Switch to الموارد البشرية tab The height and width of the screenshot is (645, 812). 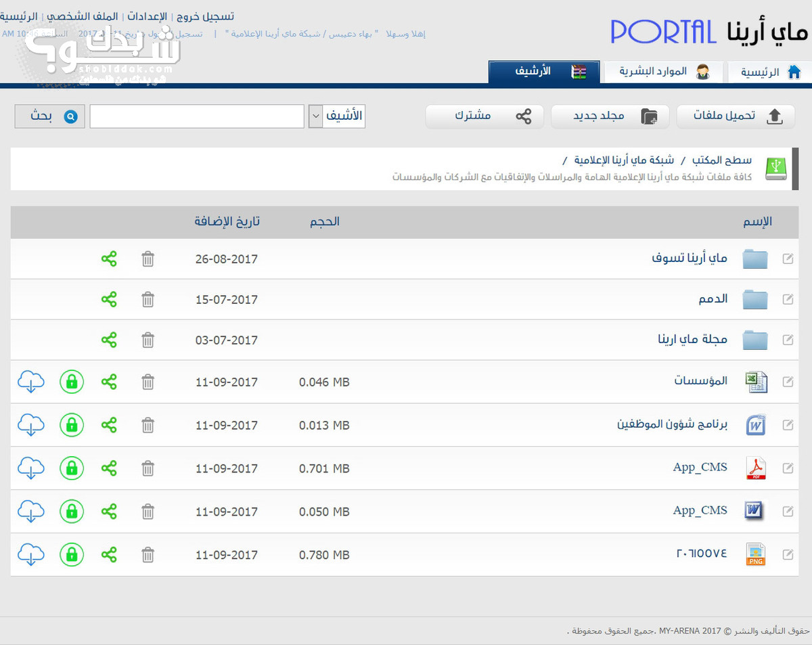663,72
